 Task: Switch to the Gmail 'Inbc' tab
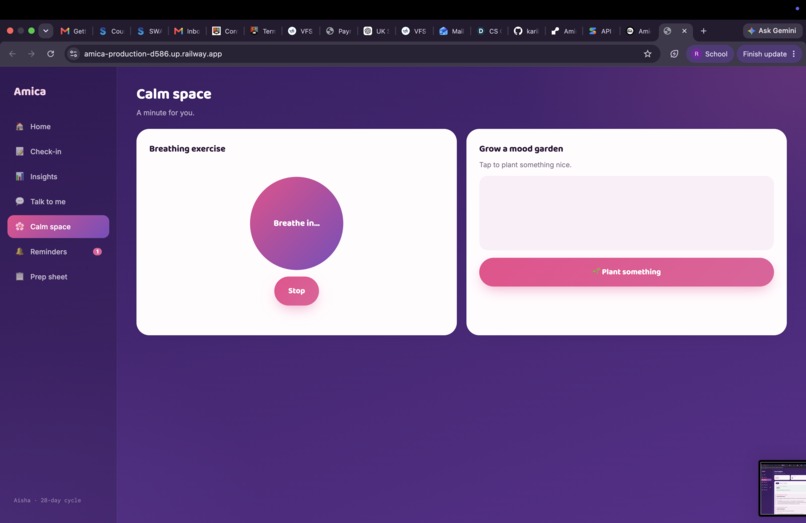point(187,31)
